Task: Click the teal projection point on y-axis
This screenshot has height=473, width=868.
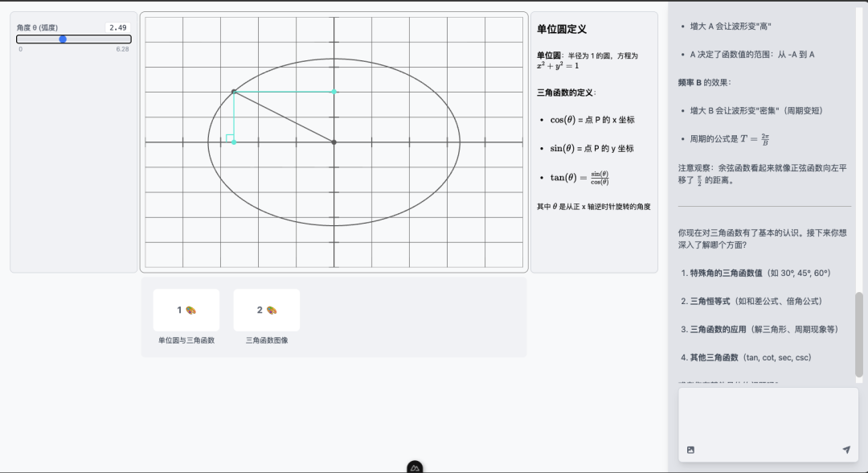Action: (x=334, y=92)
